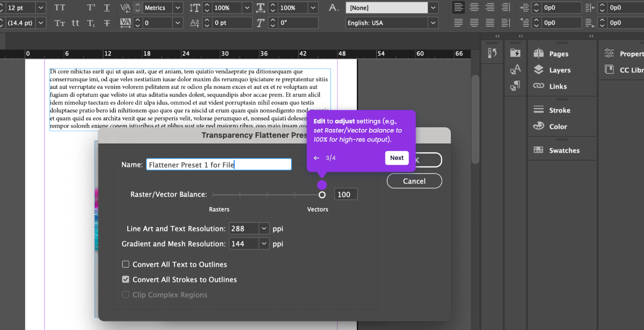Select Align Left paragraph alignment
The width and height of the screenshot is (644, 330).
[458, 7]
